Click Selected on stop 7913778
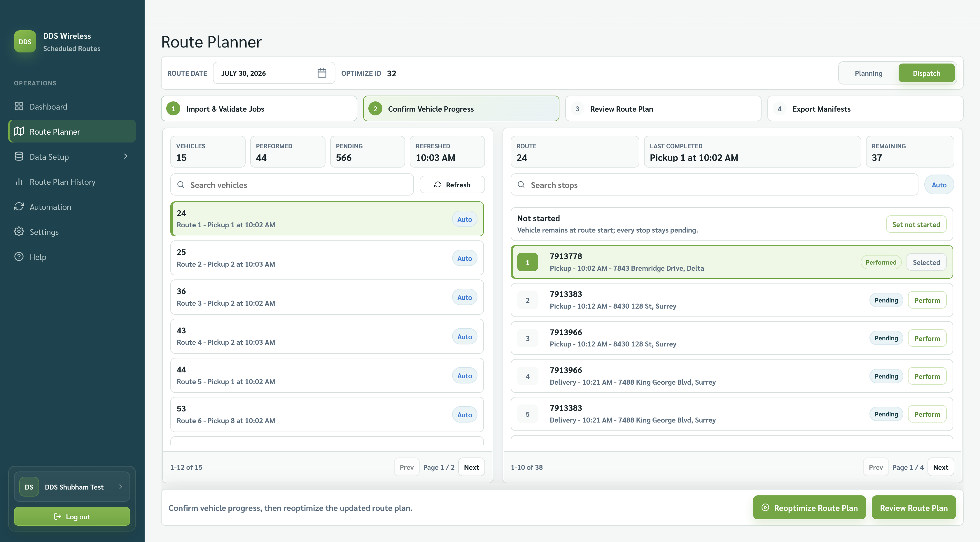980x542 pixels. (926, 262)
